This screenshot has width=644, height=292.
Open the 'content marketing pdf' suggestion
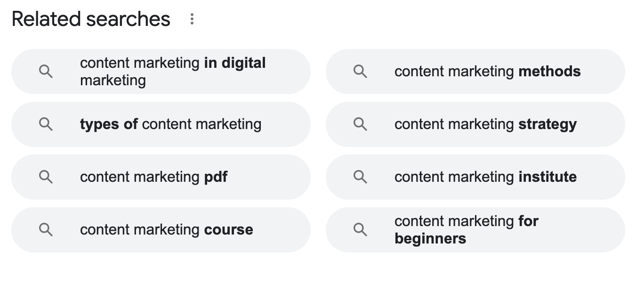click(x=161, y=177)
